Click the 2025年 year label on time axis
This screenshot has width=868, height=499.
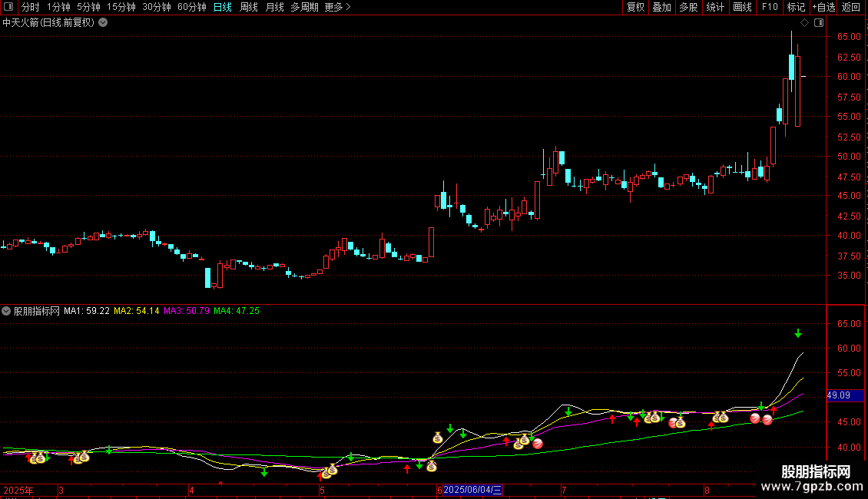pos(18,490)
